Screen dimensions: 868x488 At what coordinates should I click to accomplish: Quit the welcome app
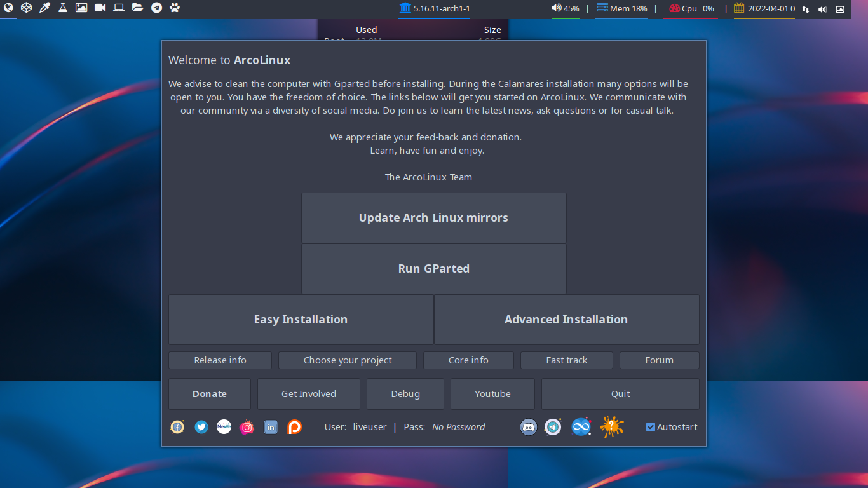[620, 394]
